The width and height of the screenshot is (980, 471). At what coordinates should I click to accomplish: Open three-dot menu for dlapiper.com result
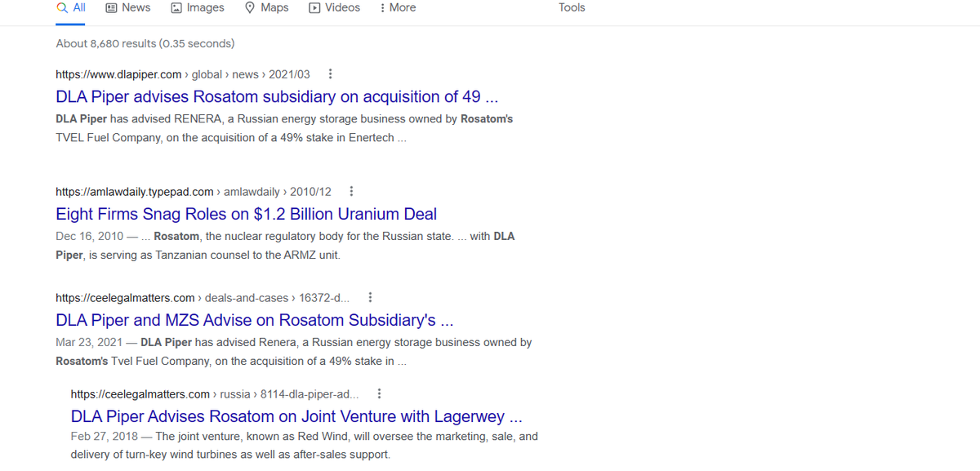329,74
